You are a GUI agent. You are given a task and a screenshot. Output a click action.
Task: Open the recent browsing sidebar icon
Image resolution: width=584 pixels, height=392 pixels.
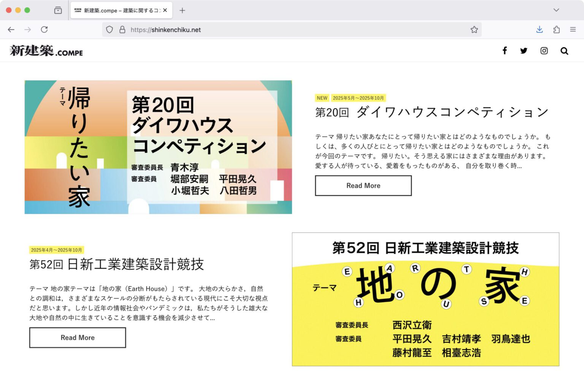(x=58, y=10)
